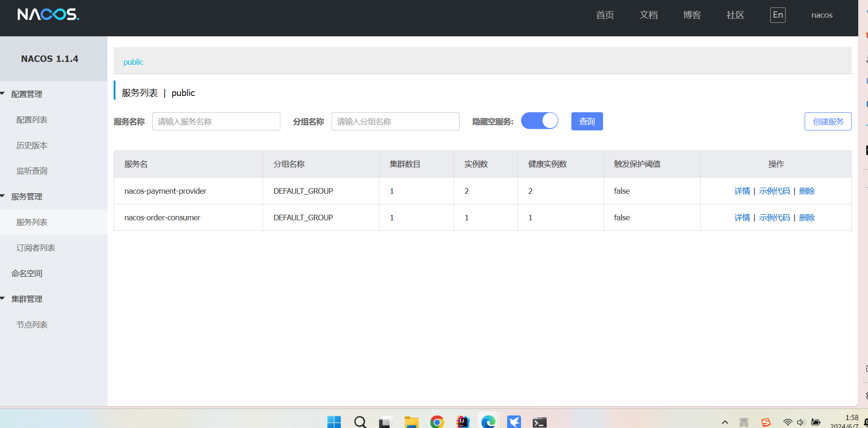Show hidden system tray icons
Image resolution: width=868 pixels, height=428 pixels.
[x=725, y=422]
